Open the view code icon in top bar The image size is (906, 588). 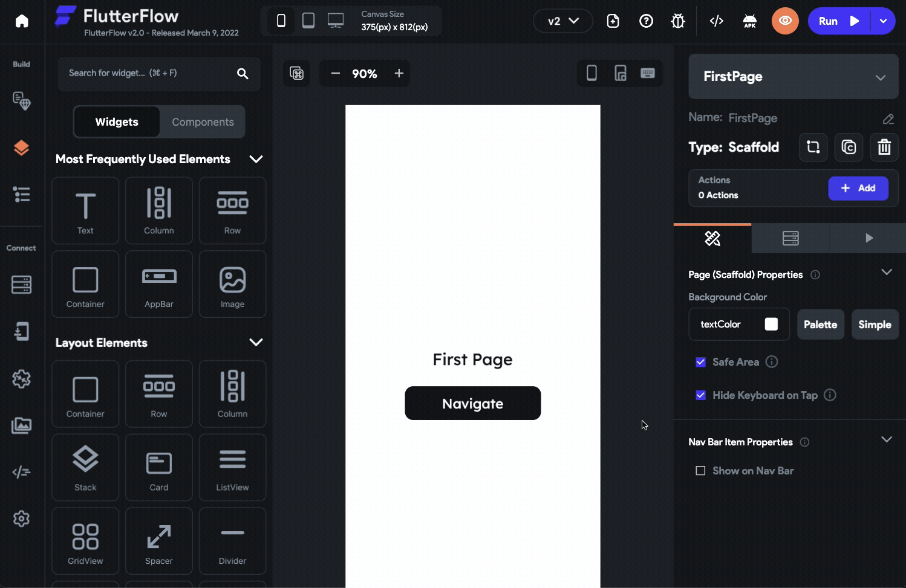click(717, 21)
